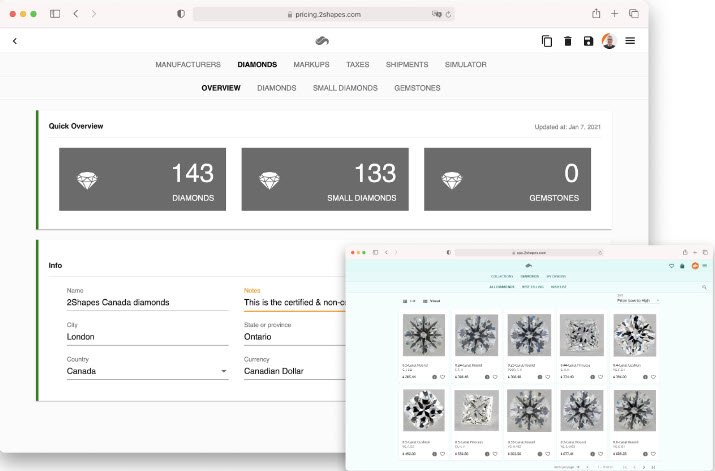
Task: Select the Diamonds sub-tab next to Overview
Action: pyautogui.click(x=276, y=88)
